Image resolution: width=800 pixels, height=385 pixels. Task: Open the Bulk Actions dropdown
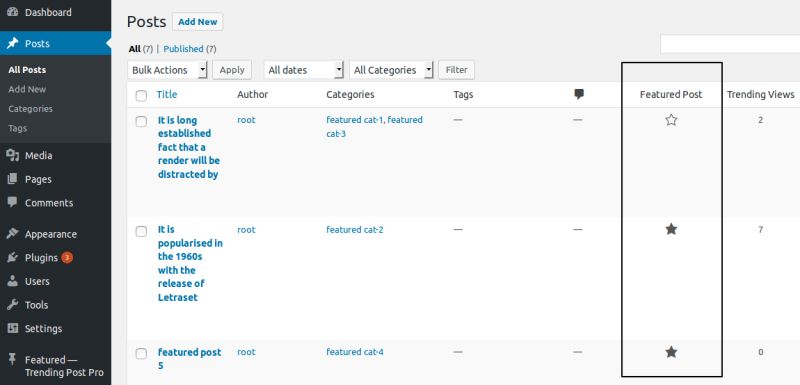167,70
